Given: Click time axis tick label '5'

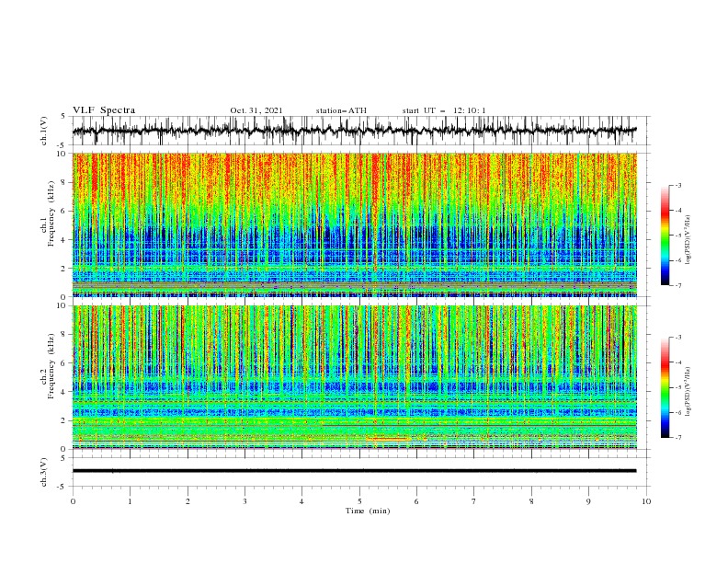Looking at the screenshot, I should pos(359,501).
